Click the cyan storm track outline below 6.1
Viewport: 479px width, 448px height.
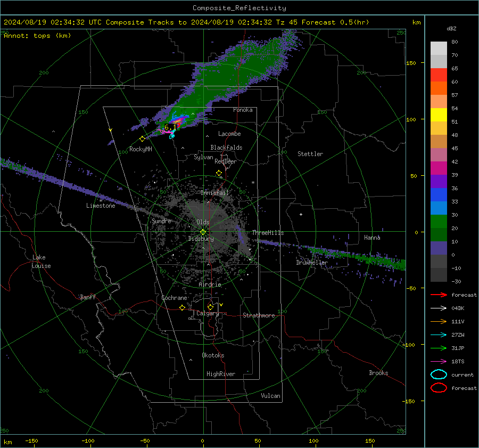[172, 135]
